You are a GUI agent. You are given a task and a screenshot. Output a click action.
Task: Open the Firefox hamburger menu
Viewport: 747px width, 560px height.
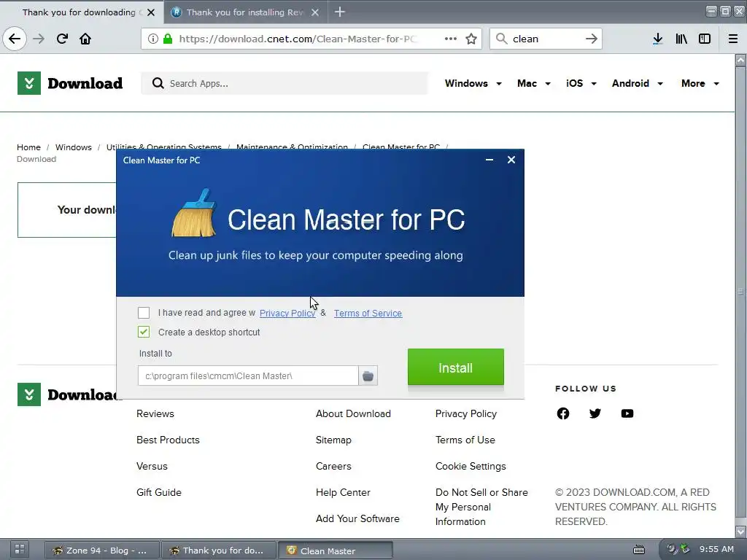733,39
